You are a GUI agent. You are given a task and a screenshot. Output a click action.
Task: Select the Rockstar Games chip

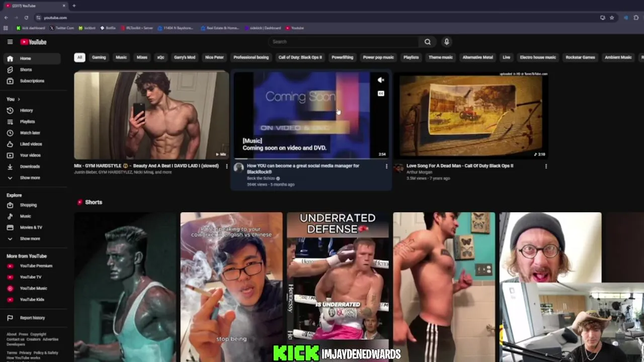[580, 57]
